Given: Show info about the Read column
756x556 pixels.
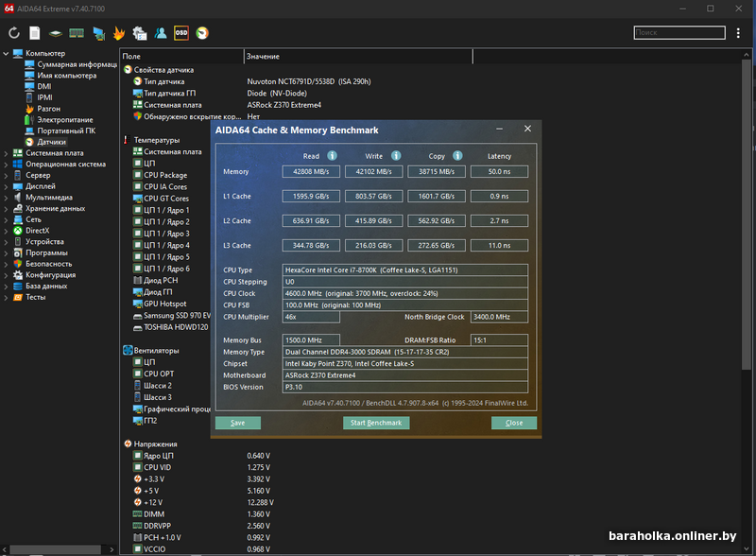Looking at the screenshot, I should click(x=333, y=155).
